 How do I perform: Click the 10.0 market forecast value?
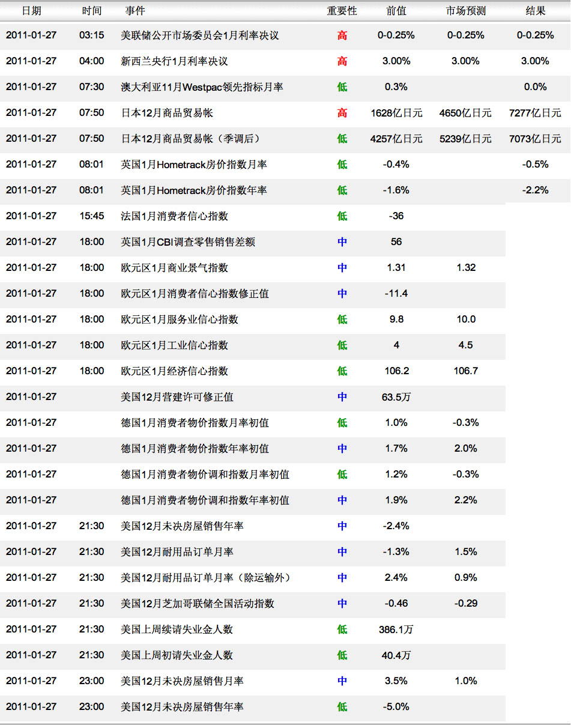click(x=466, y=320)
